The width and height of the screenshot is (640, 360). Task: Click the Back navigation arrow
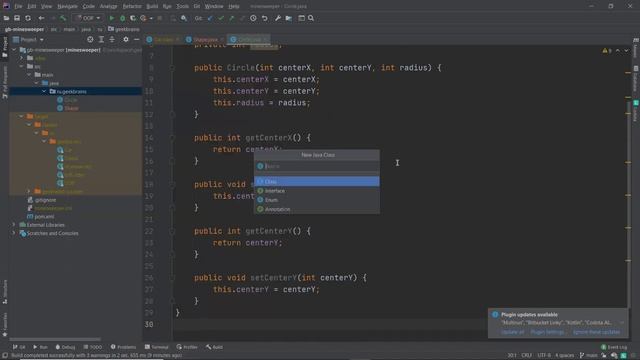pos(41,18)
